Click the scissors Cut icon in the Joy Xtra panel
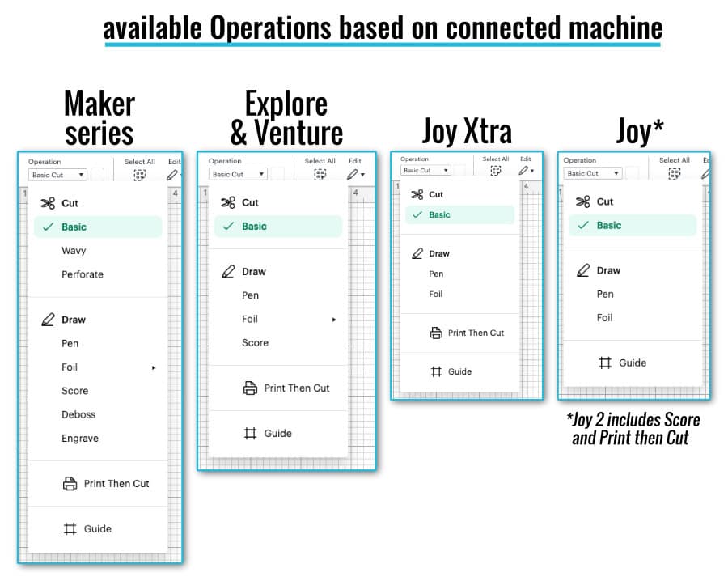 (417, 194)
